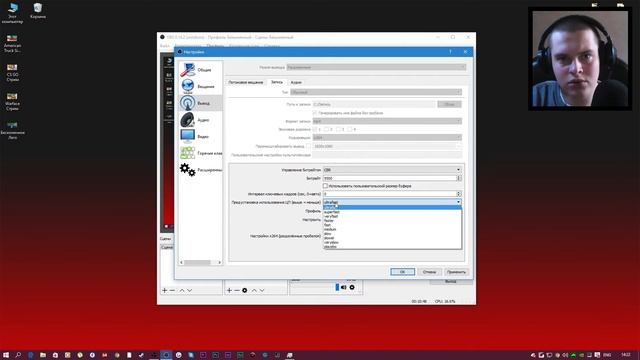
Task: Open recording type dropdown
Action: click(x=376, y=92)
